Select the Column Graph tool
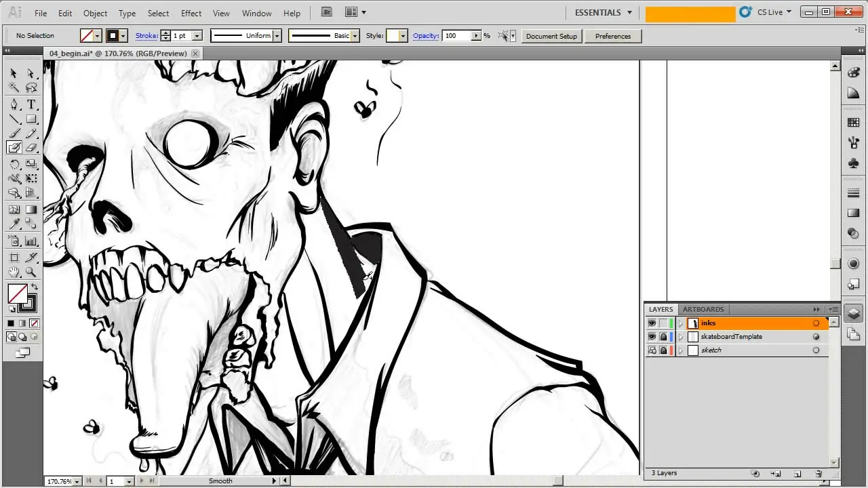 point(31,241)
